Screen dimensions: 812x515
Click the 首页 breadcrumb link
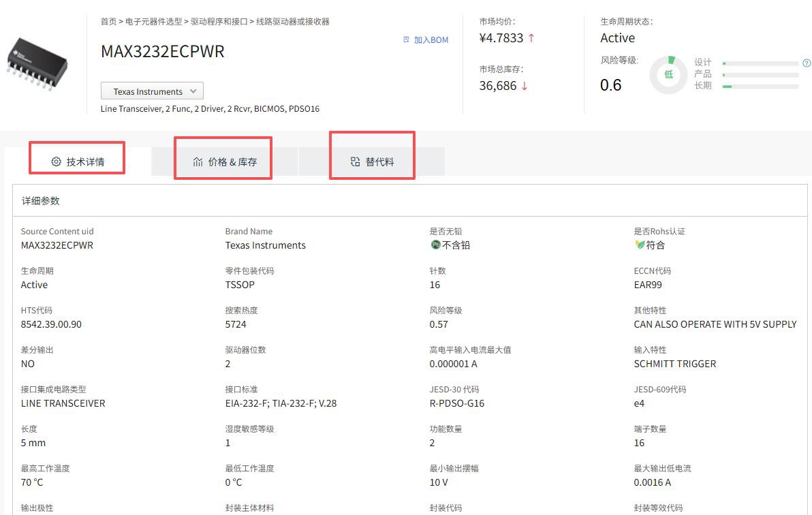(109, 21)
